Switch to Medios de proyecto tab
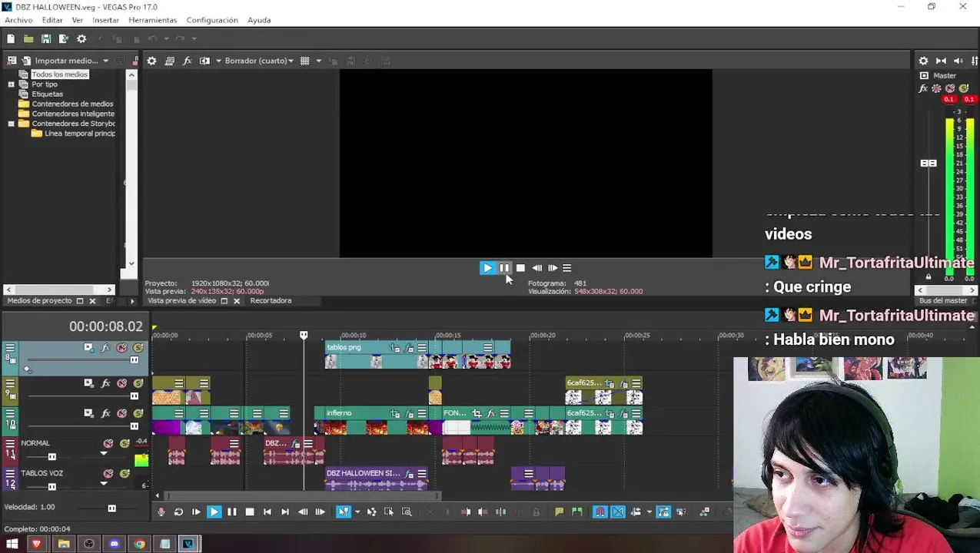This screenshot has width=980, height=553. click(39, 300)
